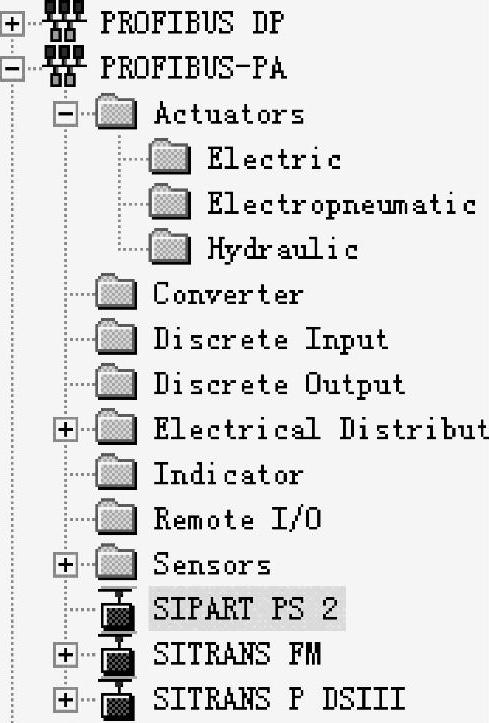Click the Actuators folder icon
Viewport: 489px width, 723px height.
pyautogui.click(x=116, y=111)
